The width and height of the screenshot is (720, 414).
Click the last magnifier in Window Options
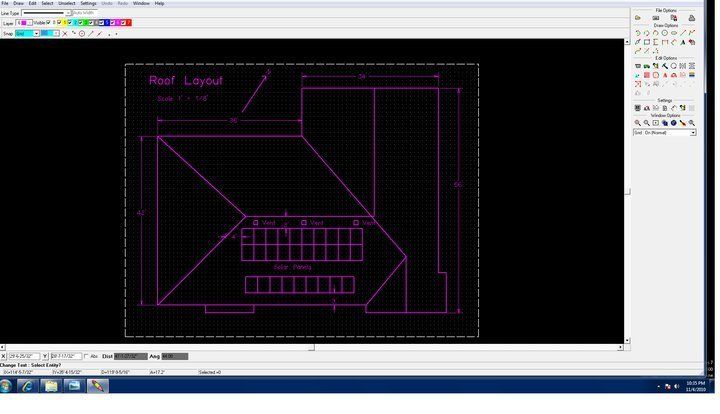point(692,123)
